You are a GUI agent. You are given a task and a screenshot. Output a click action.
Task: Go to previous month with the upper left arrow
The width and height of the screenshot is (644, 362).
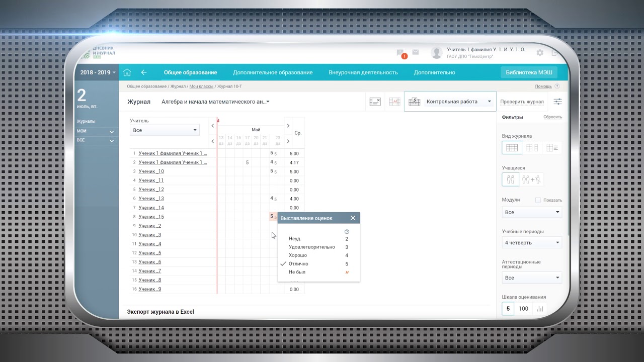[x=213, y=126]
